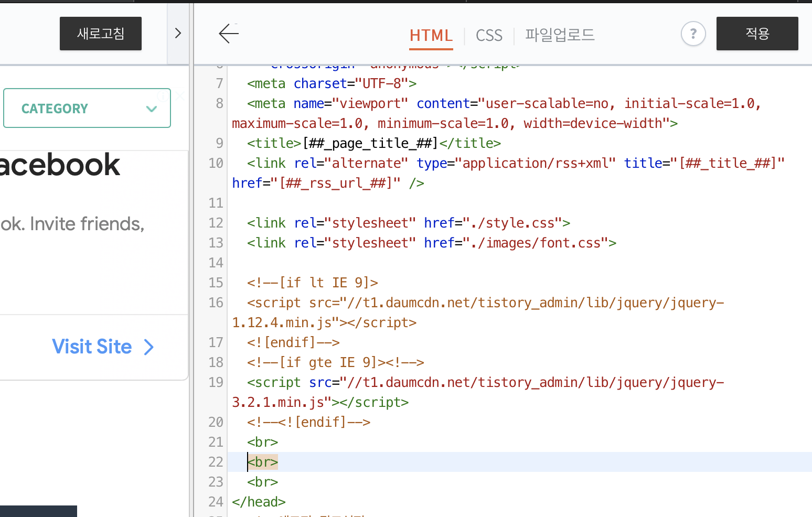The height and width of the screenshot is (517, 812).
Task: Click the jquery-1.12.4 script line
Action: [478, 313]
